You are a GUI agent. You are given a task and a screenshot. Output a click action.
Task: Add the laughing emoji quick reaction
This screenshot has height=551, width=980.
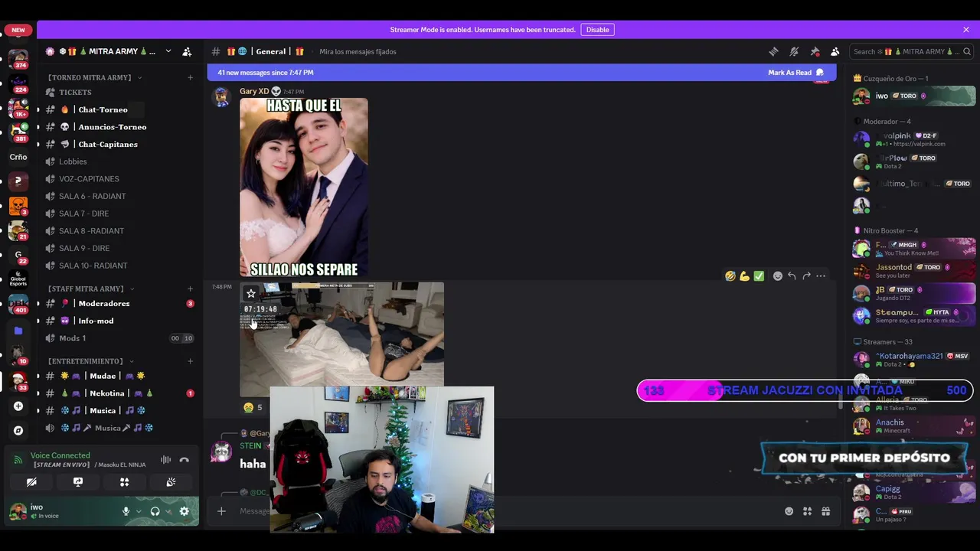(x=730, y=275)
